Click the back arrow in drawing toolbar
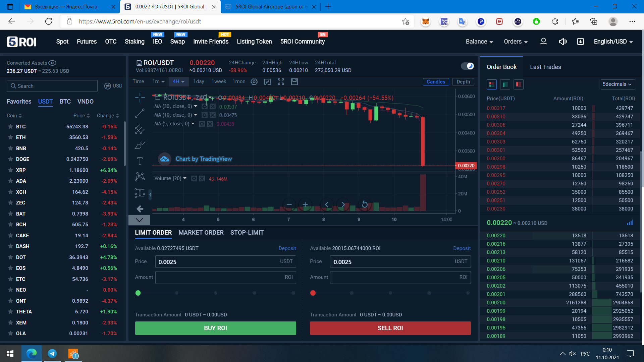This screenshot has width=644, height=362. click(x=140, y=209)
